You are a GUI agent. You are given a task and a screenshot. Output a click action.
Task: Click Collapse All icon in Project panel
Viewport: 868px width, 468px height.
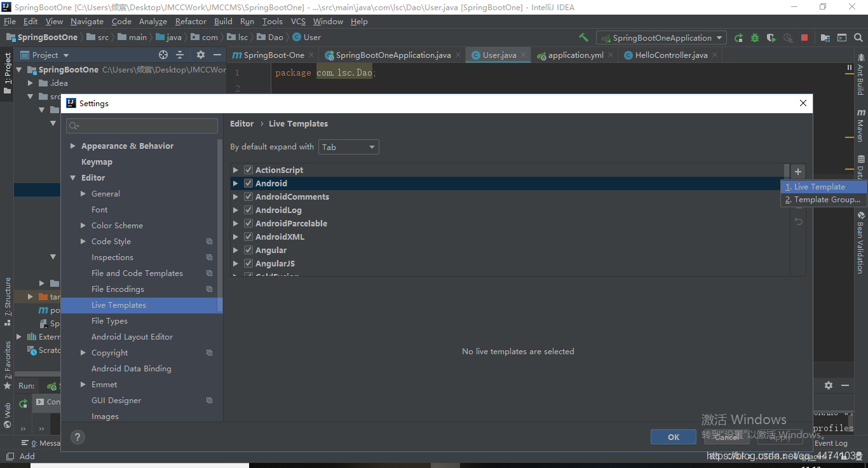coord(180,55)
